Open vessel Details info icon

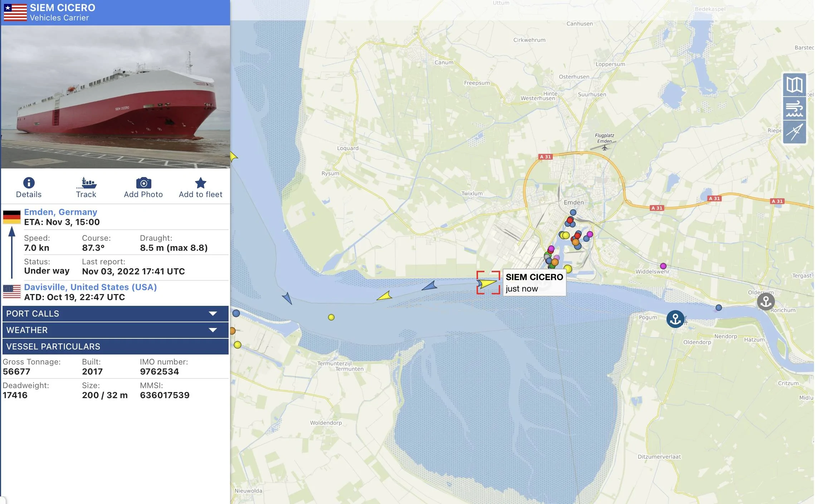pos(29,183)
